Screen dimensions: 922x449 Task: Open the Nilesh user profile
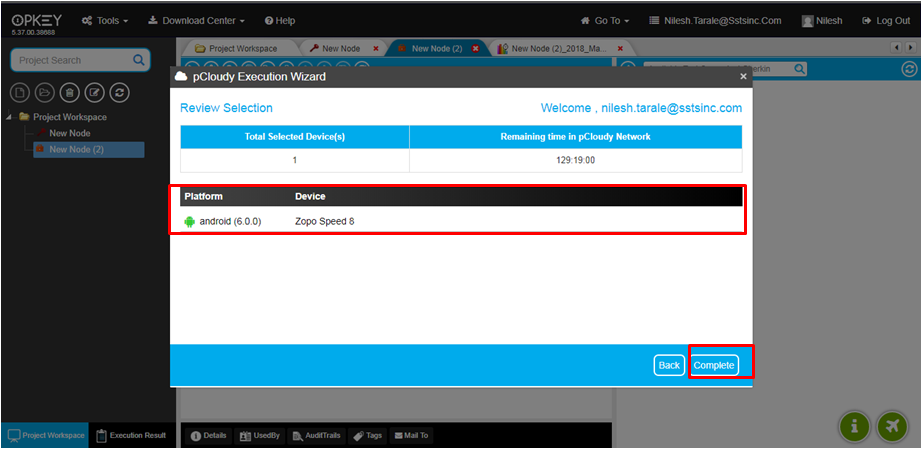click(822, 21)
